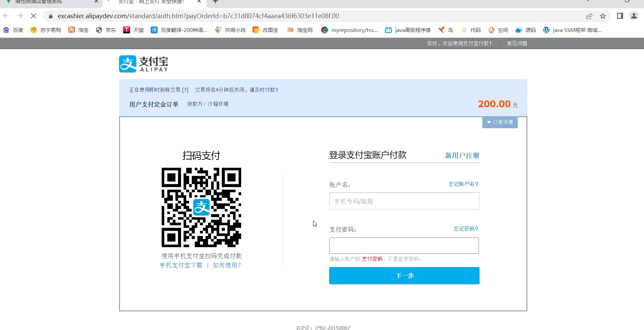Click the 下一步 button

pos(404,276)
